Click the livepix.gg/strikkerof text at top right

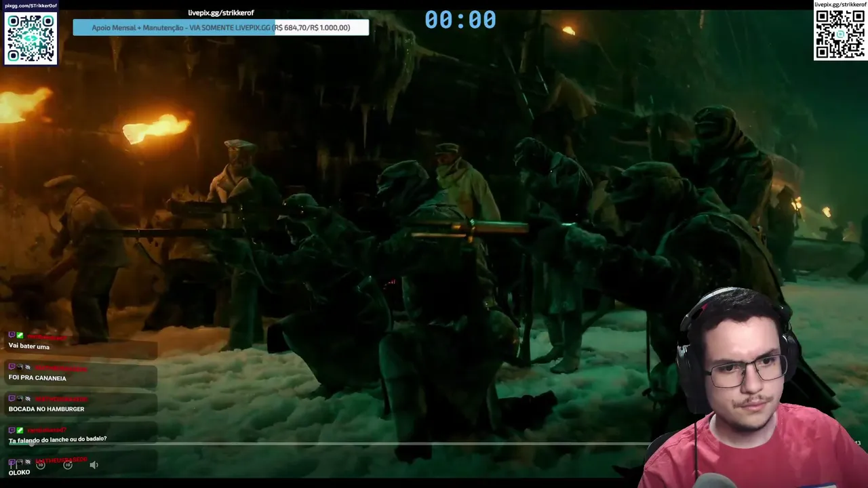pos(840,4)
